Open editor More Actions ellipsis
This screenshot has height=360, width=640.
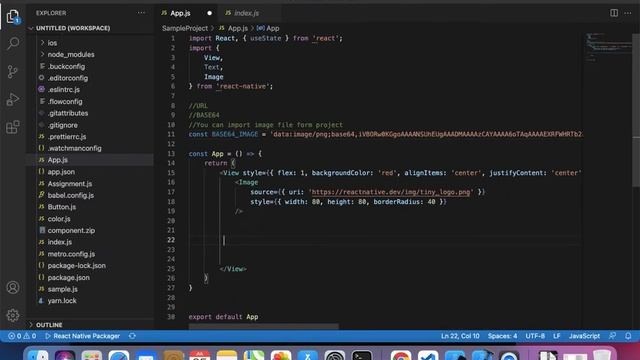point(628,13)
